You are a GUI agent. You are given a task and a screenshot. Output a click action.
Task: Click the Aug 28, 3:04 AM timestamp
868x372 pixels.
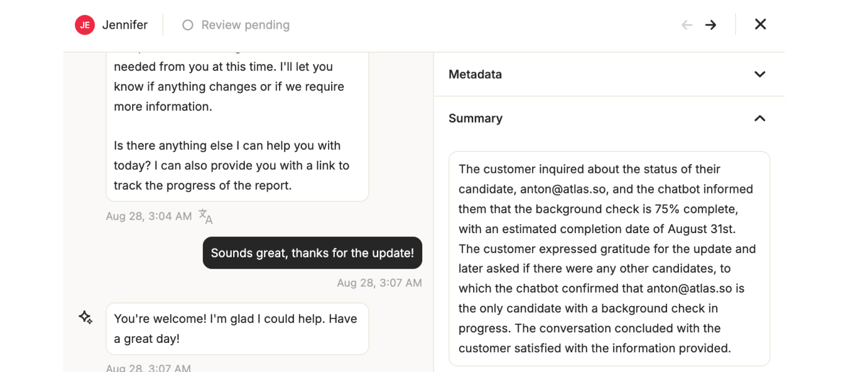pyautogui.click(x=149, y=216)
